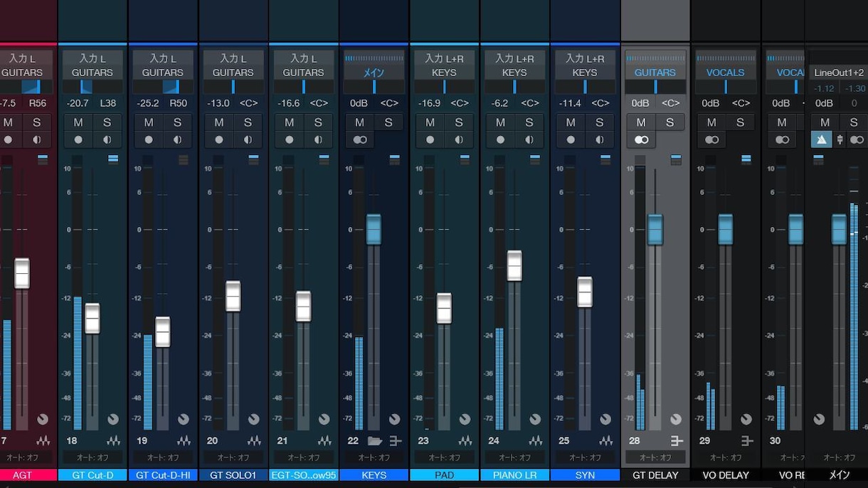Mute the GT Cut-D-HI channel
This screenshot has width=868, height=488.
149,122
